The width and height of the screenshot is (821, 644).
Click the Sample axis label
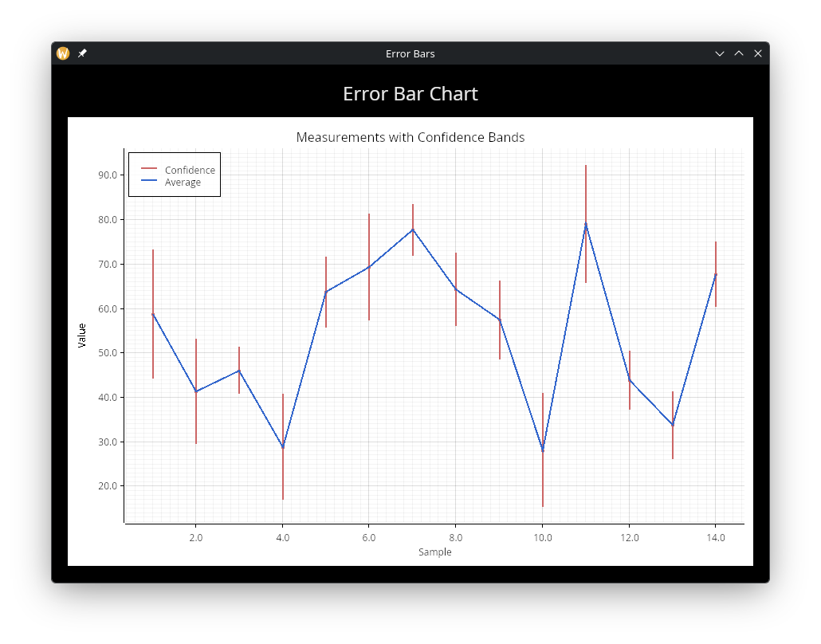pos(435,552)
